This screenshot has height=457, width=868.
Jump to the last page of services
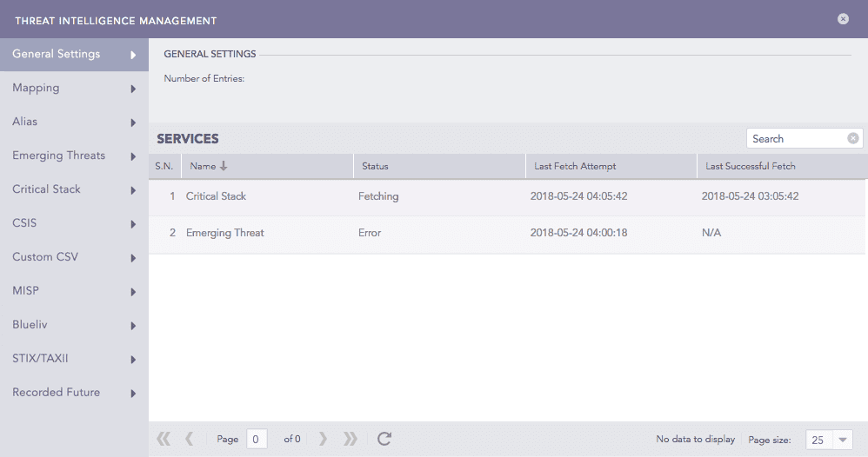350,439
